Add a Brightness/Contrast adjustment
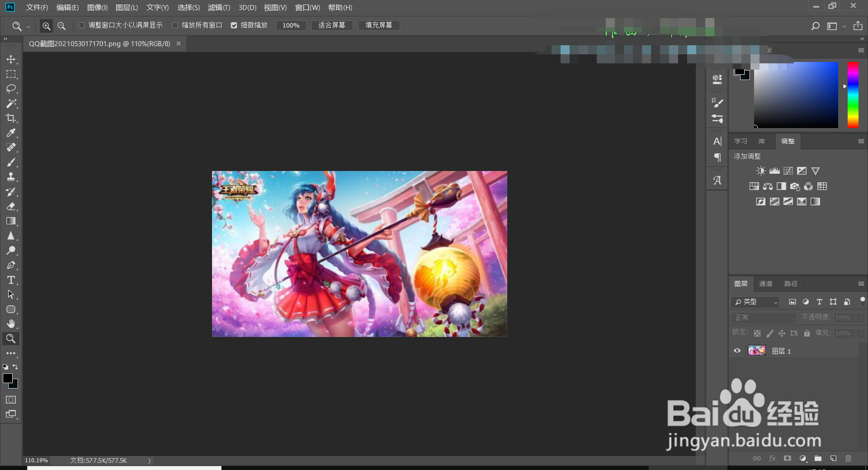The width and height of the screenshot is (868, 470). [761, 171]
